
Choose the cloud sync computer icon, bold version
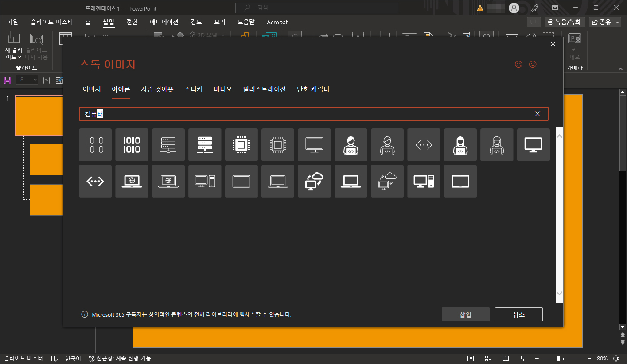click(314, 182)
